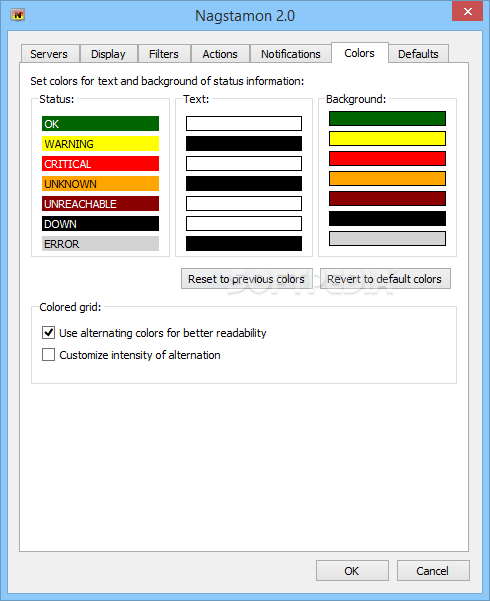The height and width of the screenshot is (601, 490).
Task: Select the Colors tab
Action: click(x=360, y=53)
